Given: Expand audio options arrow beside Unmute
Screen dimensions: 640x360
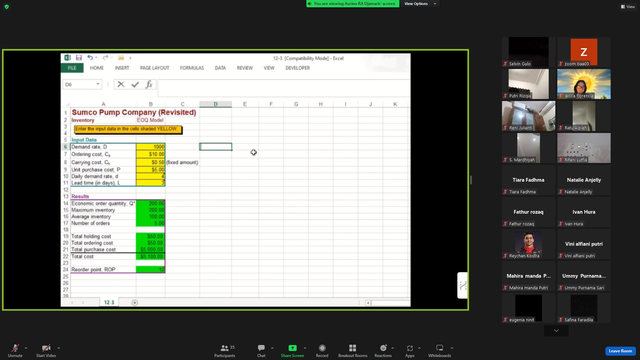Looking at the screenshot, I should coord(26,348).
